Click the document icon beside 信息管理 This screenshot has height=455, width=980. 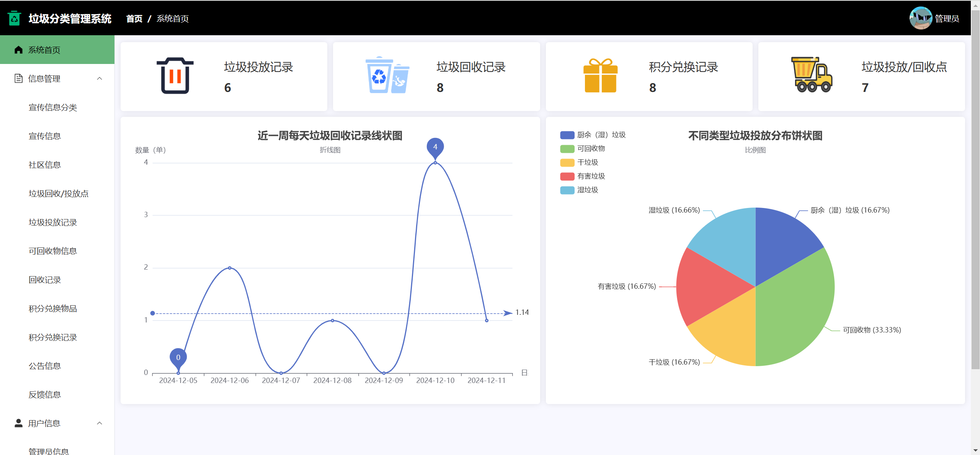[x=18, y=79]
